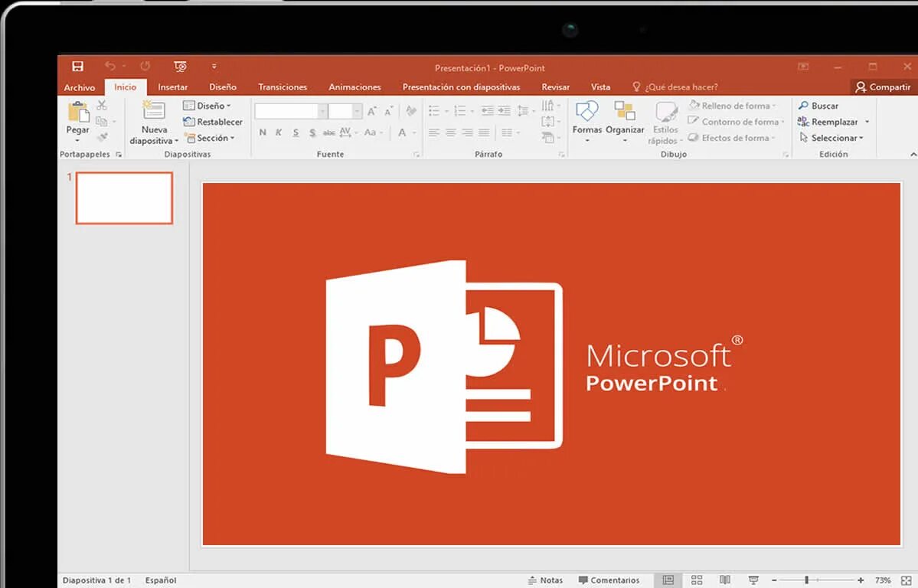The width and height of the screenshot is (918, 588).
Task: Toggle underline (S) formatting
Action: (x=296, y=132)
